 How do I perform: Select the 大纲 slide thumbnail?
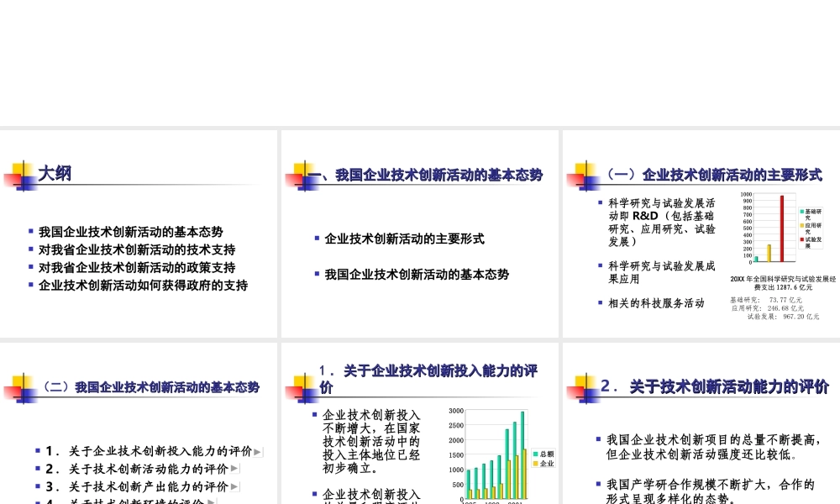tap(139, 231)
